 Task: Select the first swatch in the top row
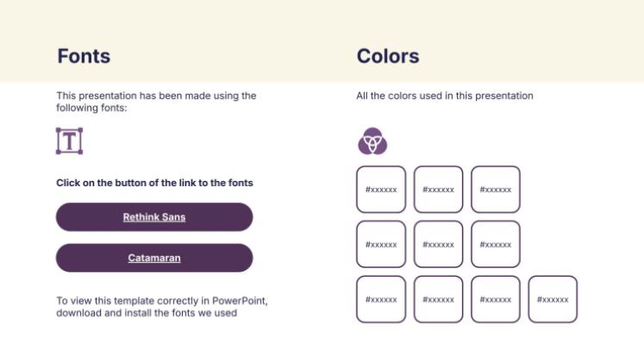click(381, 190)
